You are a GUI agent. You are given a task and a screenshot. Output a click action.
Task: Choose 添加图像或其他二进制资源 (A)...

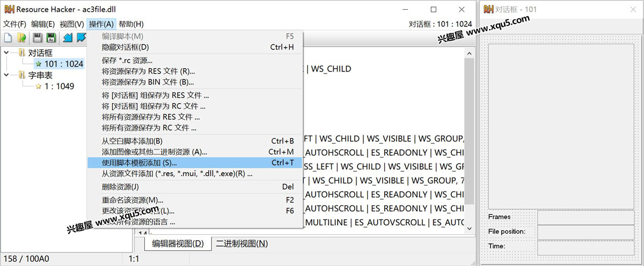point(195,152)
